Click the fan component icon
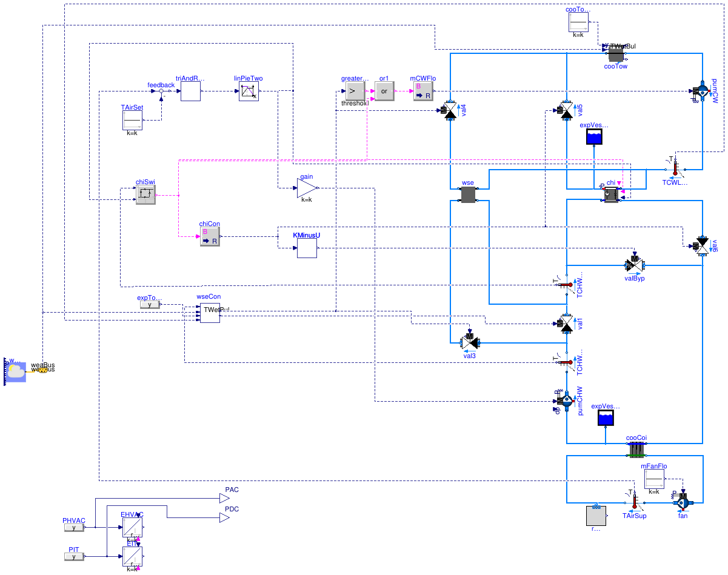 682,502
